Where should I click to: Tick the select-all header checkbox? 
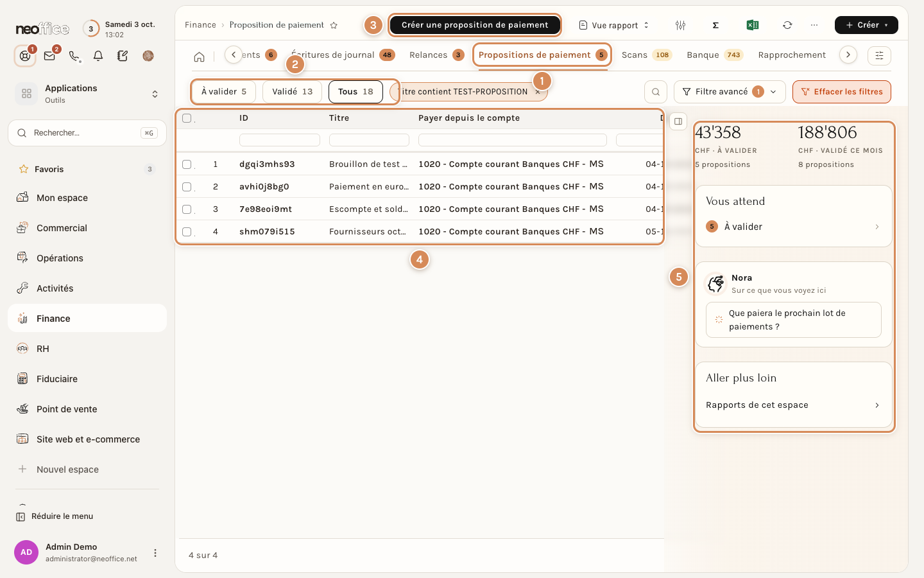tap(187, 118)
